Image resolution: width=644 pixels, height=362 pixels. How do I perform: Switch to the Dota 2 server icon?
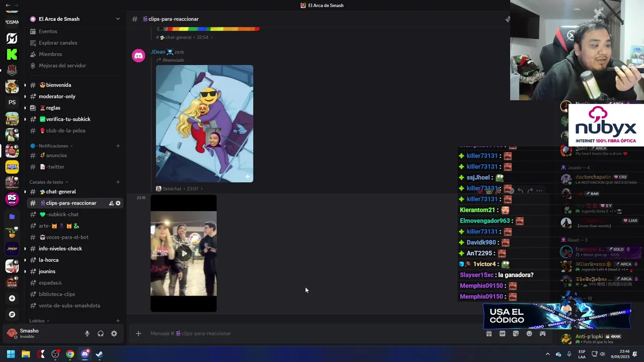(12, 70)
